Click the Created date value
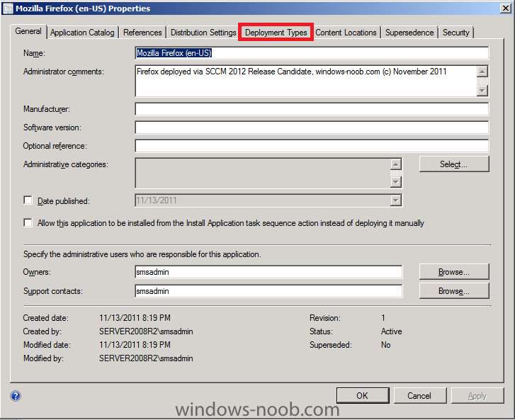Image resolution: width=515 pixels, height=420 pixels. (x=135, y=318)
